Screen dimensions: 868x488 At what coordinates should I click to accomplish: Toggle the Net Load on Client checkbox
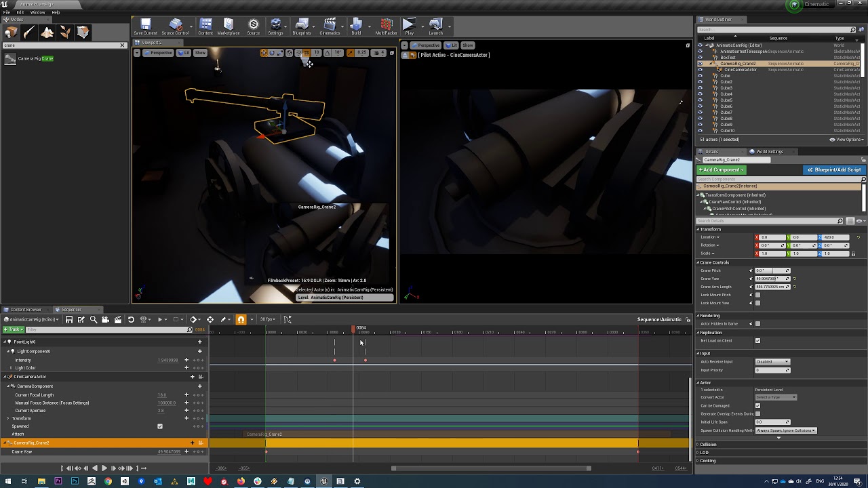point(757,341)
